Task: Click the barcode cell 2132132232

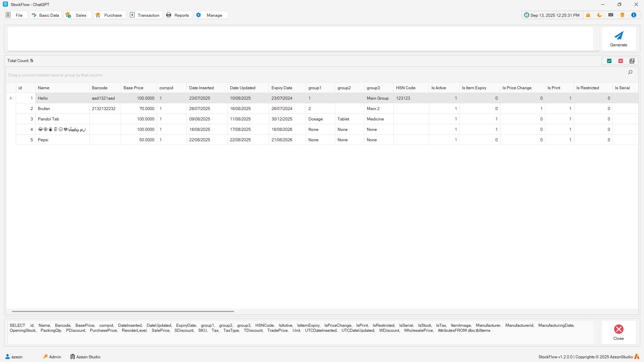Action: (105, 109)
